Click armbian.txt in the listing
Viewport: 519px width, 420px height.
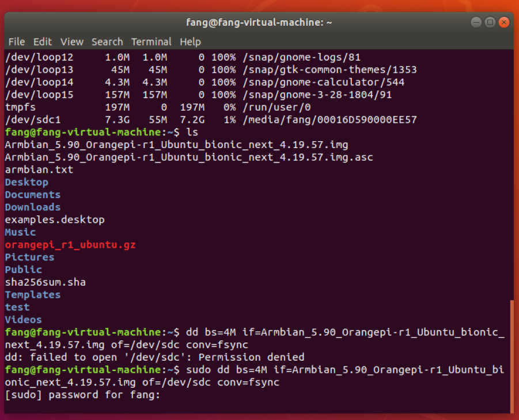(x=39, y=170)
